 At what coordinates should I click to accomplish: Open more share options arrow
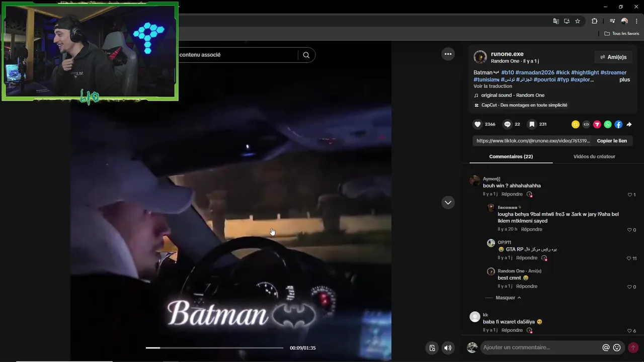[629, 124]
